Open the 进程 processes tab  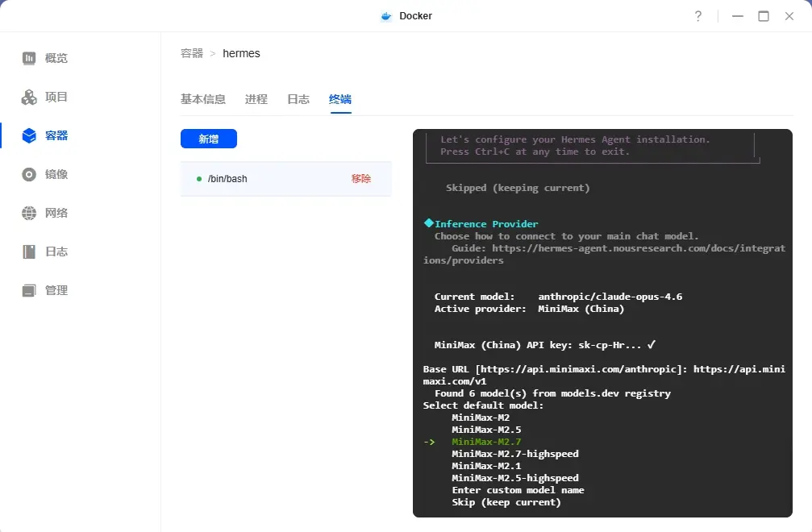tap(256, 99)
